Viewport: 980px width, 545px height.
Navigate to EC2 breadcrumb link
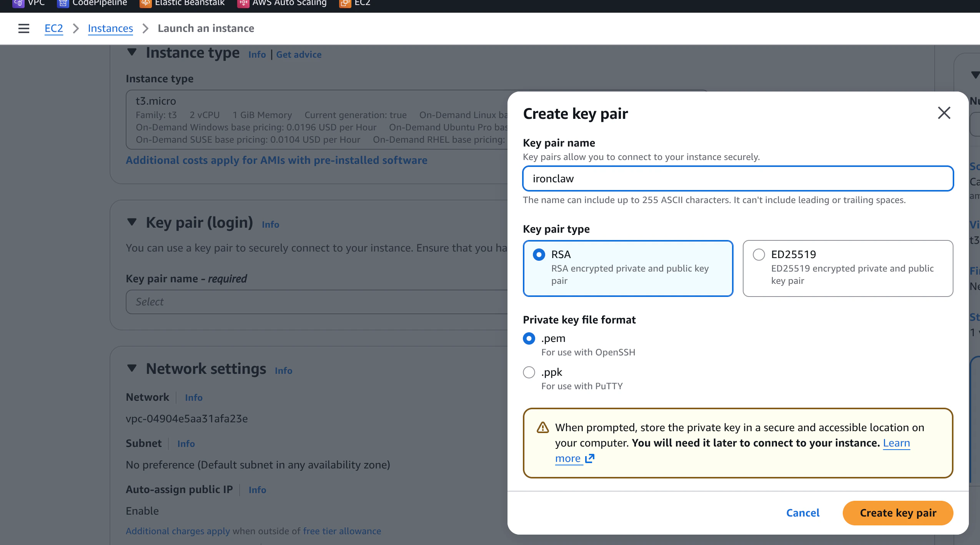click(x=53, y=28)
